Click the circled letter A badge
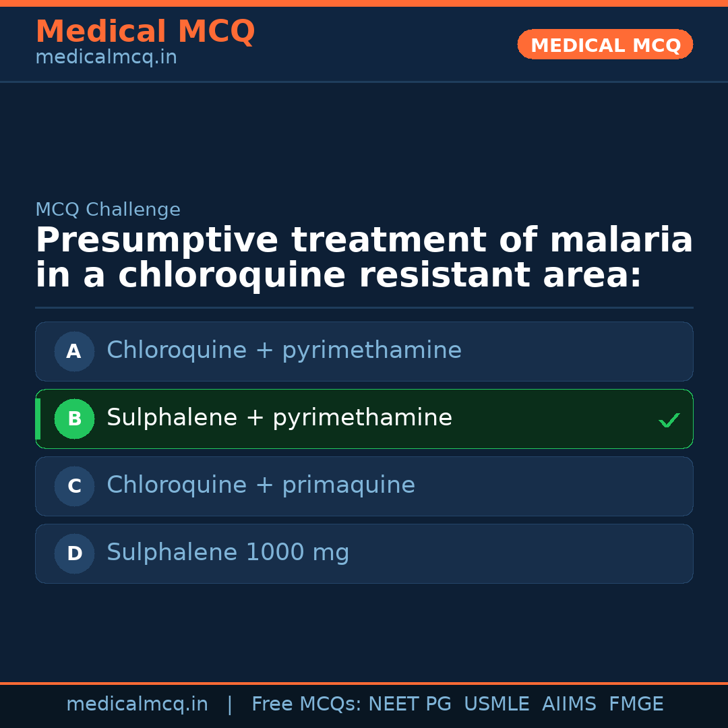The width and height of the screenshot is (728, 728). click(x=74, y=351)
